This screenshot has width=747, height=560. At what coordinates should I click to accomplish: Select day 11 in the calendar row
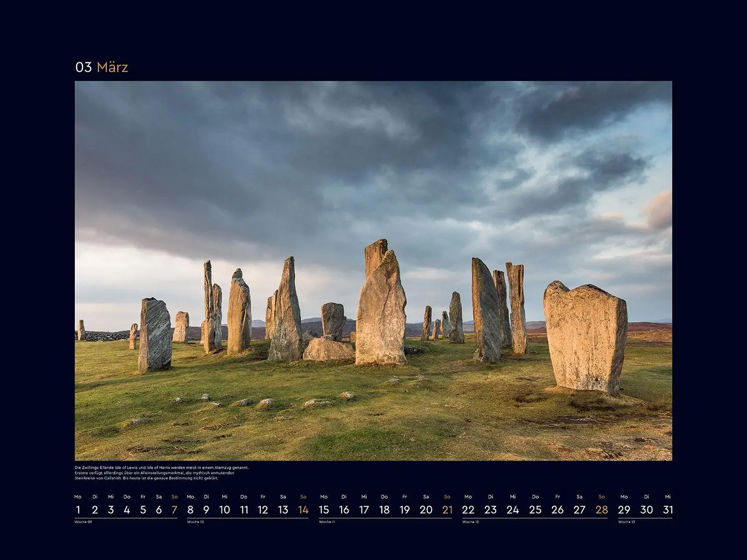click(x=244, y=510)
